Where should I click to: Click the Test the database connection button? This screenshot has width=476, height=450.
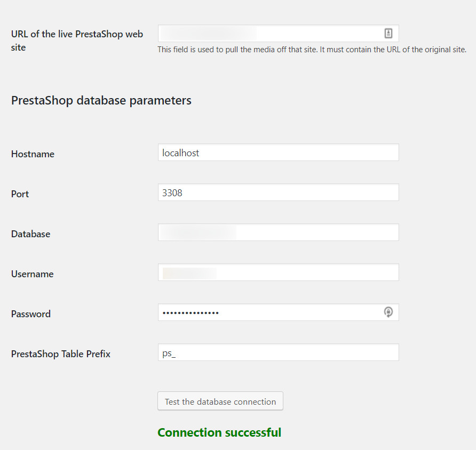pos(220,401)
